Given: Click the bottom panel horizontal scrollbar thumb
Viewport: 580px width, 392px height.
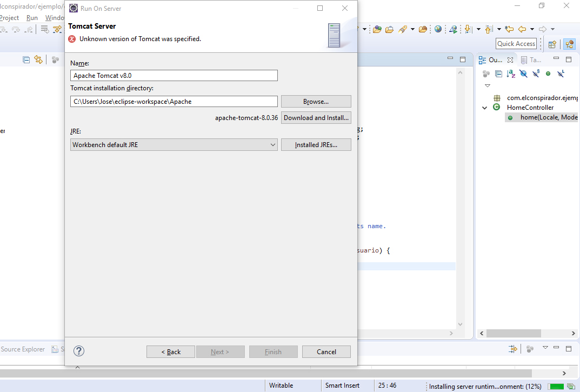Looking at the screenshot, I should [x=266, y=373].
